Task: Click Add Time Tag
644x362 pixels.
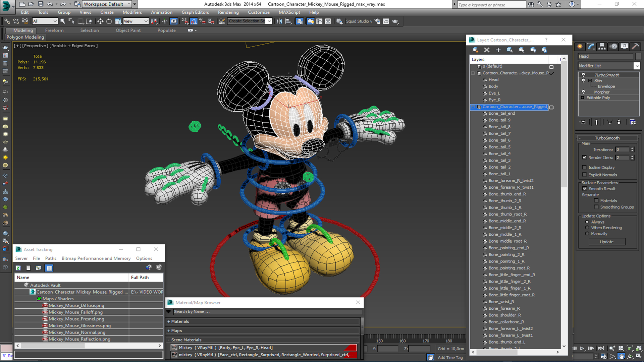Action: (450, 358)
